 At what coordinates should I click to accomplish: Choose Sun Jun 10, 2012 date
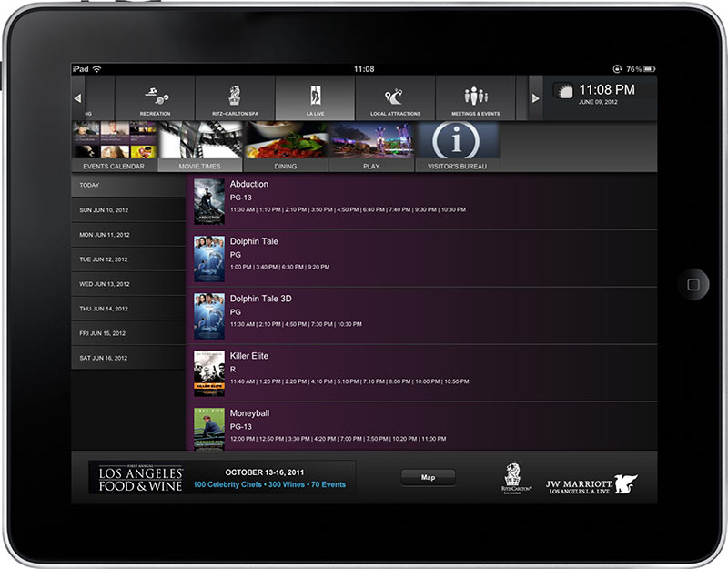128,209
